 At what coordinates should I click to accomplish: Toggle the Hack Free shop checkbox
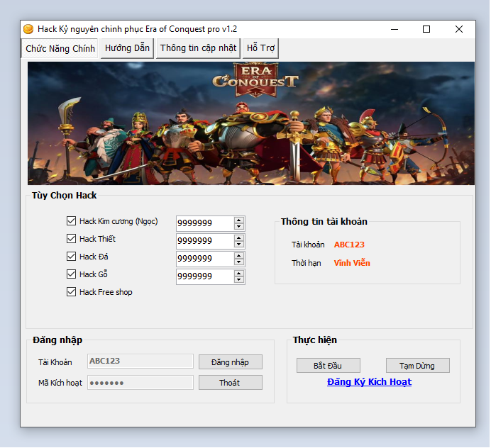[71, 292]
